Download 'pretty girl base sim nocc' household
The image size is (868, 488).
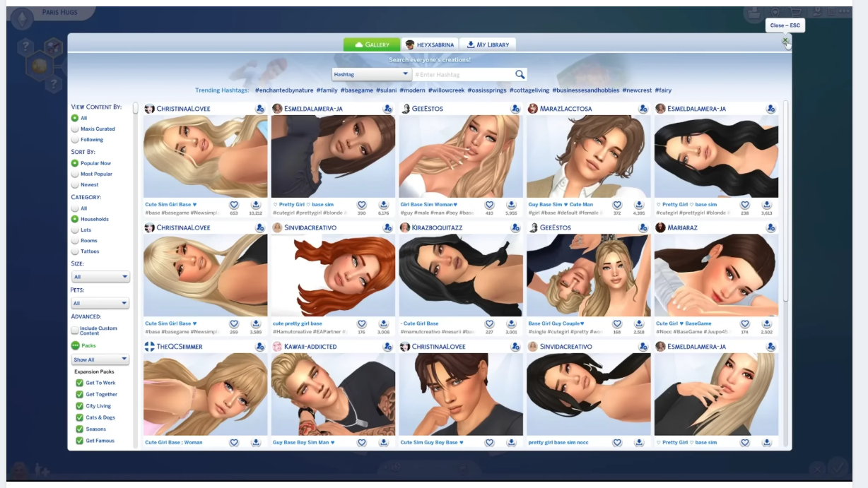pos(639,443)
